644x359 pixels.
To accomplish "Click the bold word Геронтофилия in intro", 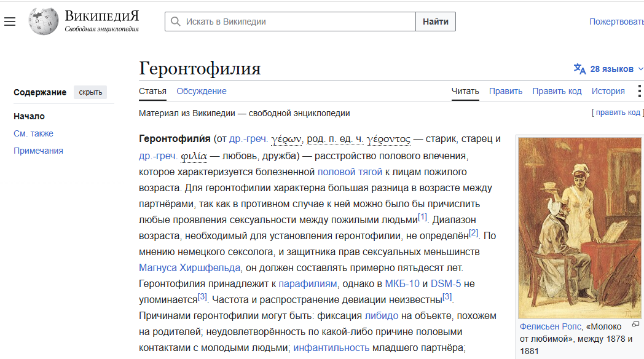I will point(175,139).
